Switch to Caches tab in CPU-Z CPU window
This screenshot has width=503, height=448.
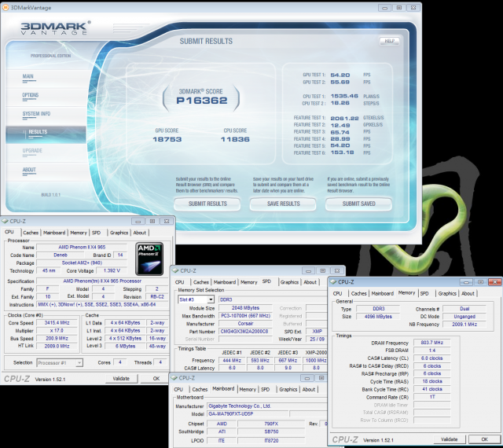(x=31, y=233)
